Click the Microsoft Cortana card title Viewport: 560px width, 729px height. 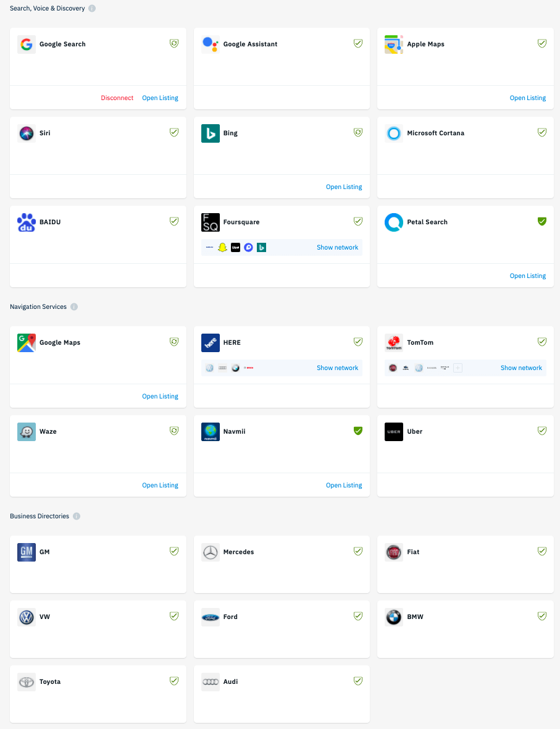click(435, 133)
